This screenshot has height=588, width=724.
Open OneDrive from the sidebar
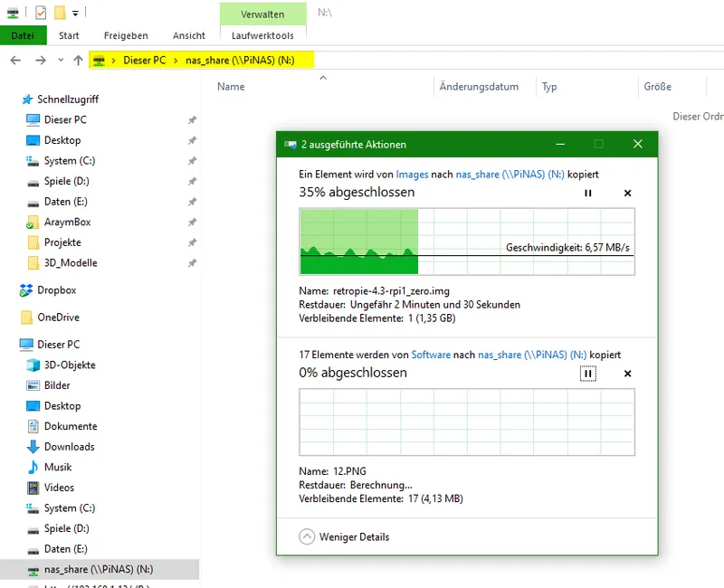coord(60,317)
